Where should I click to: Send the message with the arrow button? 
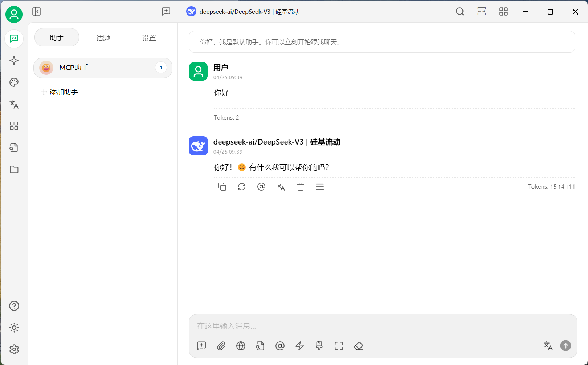pos(565,346)
